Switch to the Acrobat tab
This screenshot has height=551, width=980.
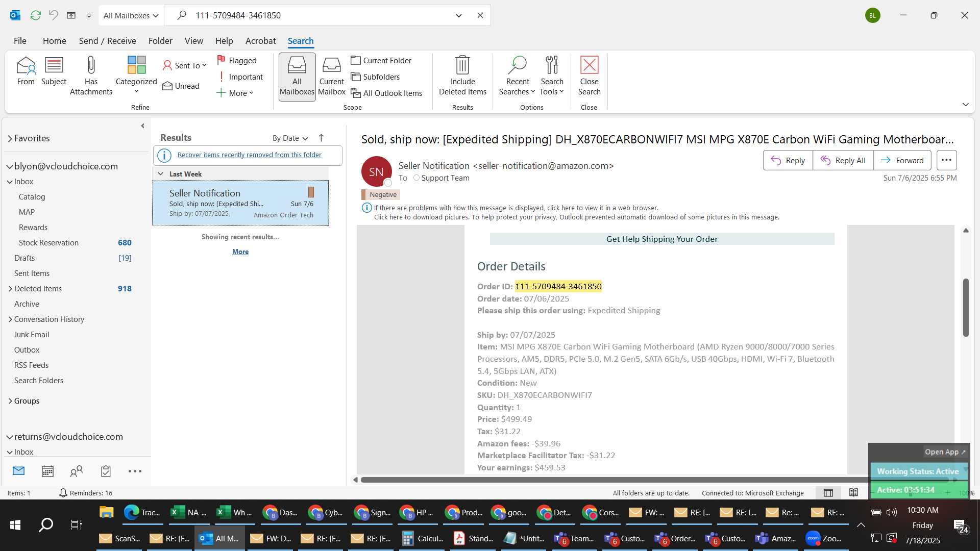(x=260, y=41)
